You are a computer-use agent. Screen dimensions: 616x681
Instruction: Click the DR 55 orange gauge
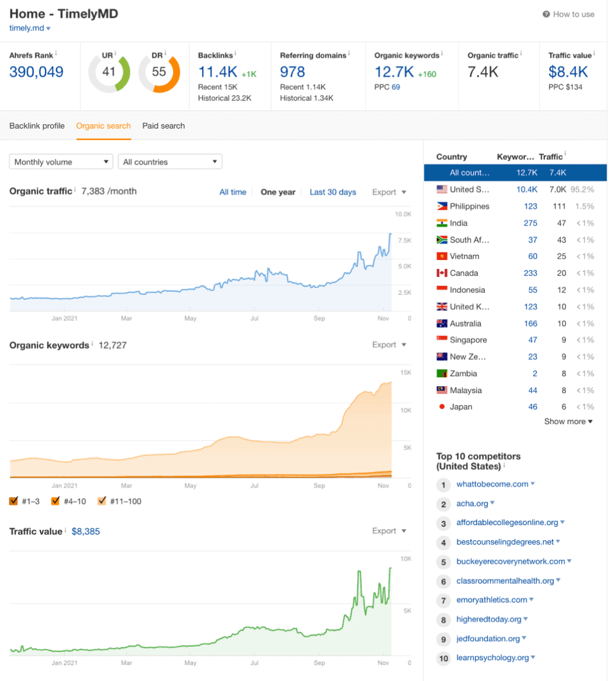pyautogui.click(x=159, y=72)
